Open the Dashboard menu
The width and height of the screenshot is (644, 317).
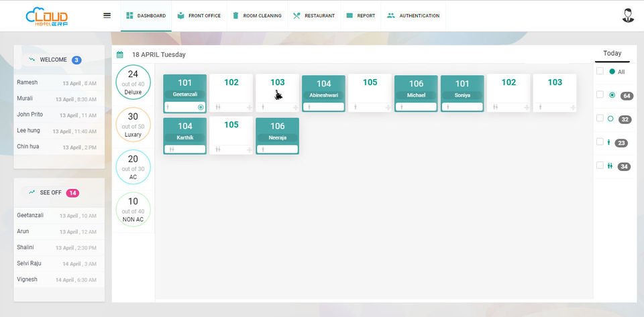(x=146, y=15)
